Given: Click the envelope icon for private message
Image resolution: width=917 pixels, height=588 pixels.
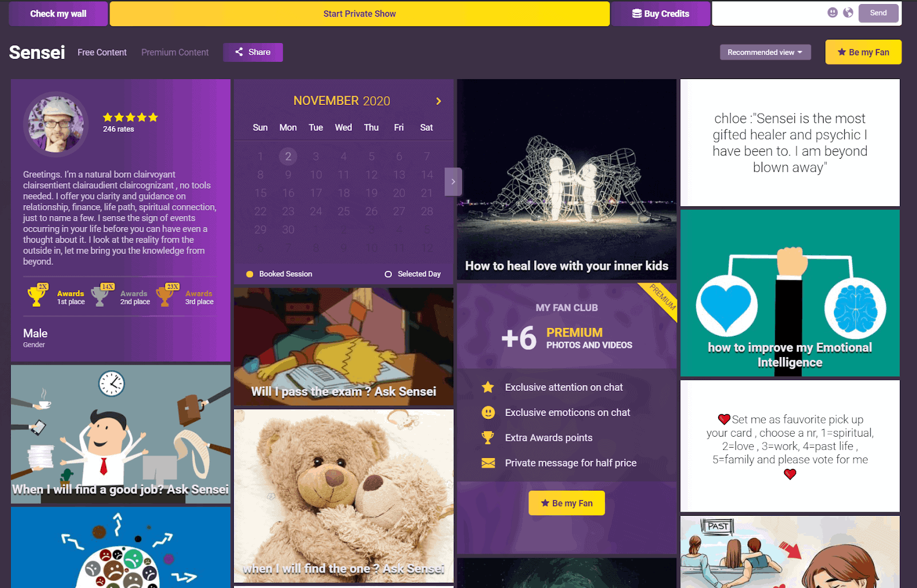Looking at the screenshot, I should (x=488, y=463).
